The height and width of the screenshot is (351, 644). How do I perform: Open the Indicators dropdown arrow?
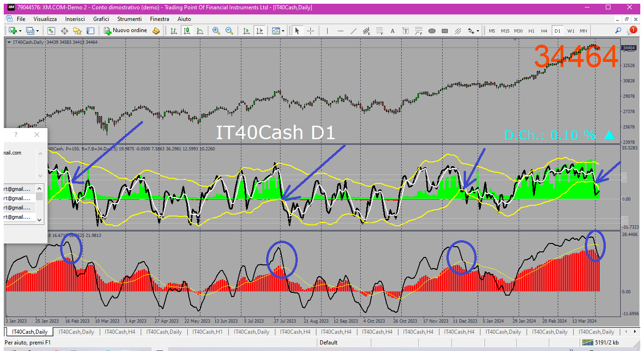click(283, 31)
